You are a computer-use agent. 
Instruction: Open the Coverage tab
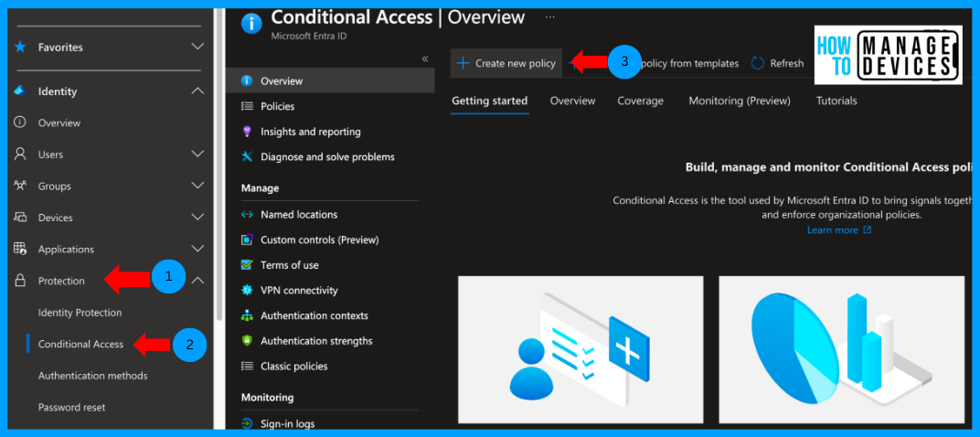[641, 101]
